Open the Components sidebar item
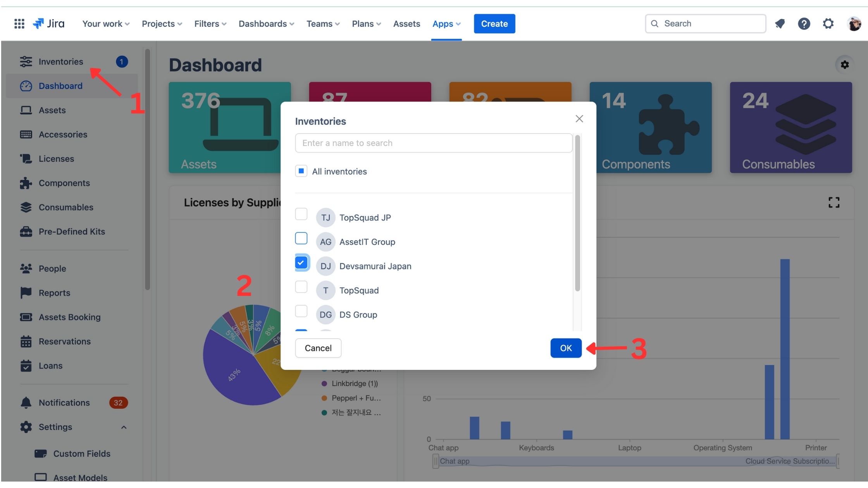 point(64,183)
